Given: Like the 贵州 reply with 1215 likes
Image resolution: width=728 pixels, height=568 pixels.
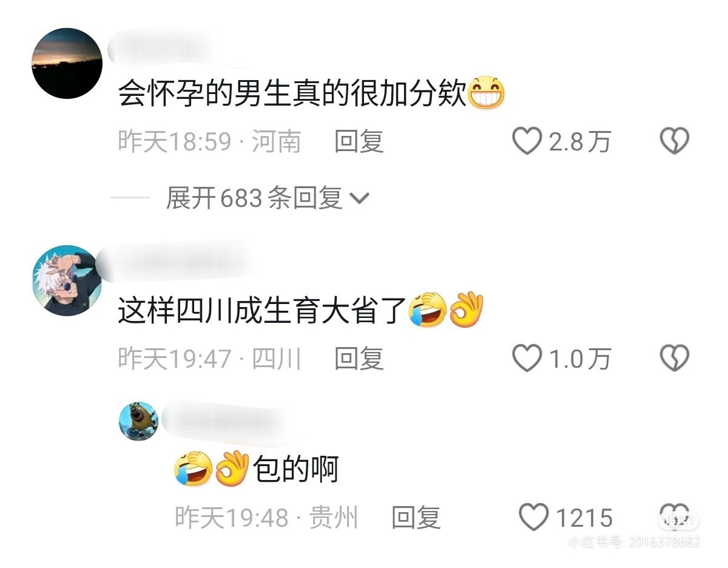Looking at the screenshot, I should click(533, 518).
